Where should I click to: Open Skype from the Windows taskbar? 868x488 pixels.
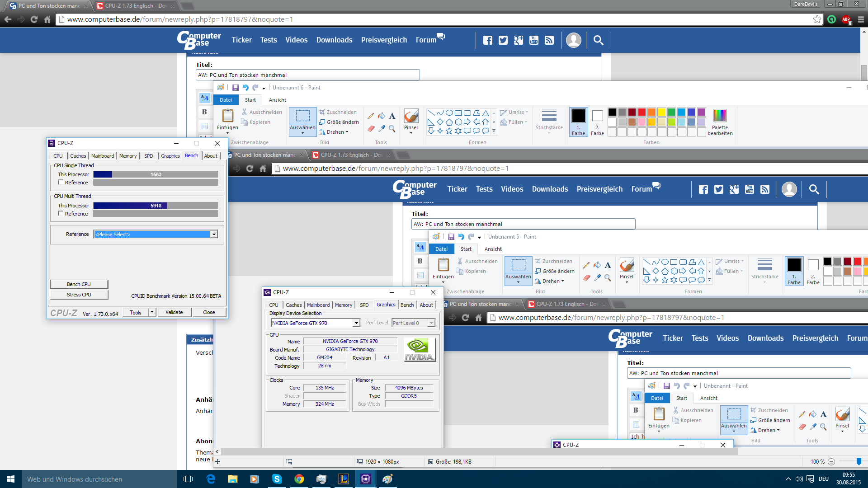[x=277, y=479]
